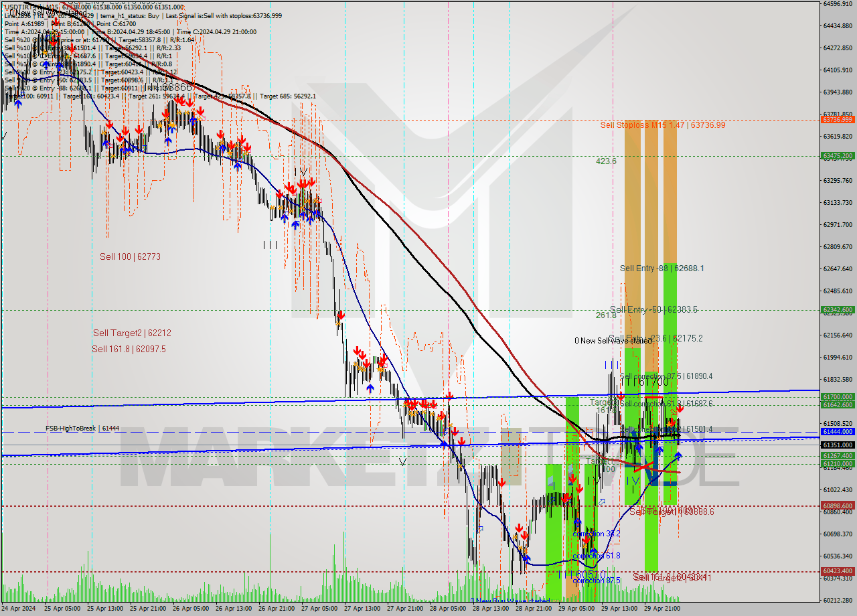Click the 'Sell Entry -23.6 | 62175.2' label
This screenshot has height=616, width=857.
[x=656, y=339]
